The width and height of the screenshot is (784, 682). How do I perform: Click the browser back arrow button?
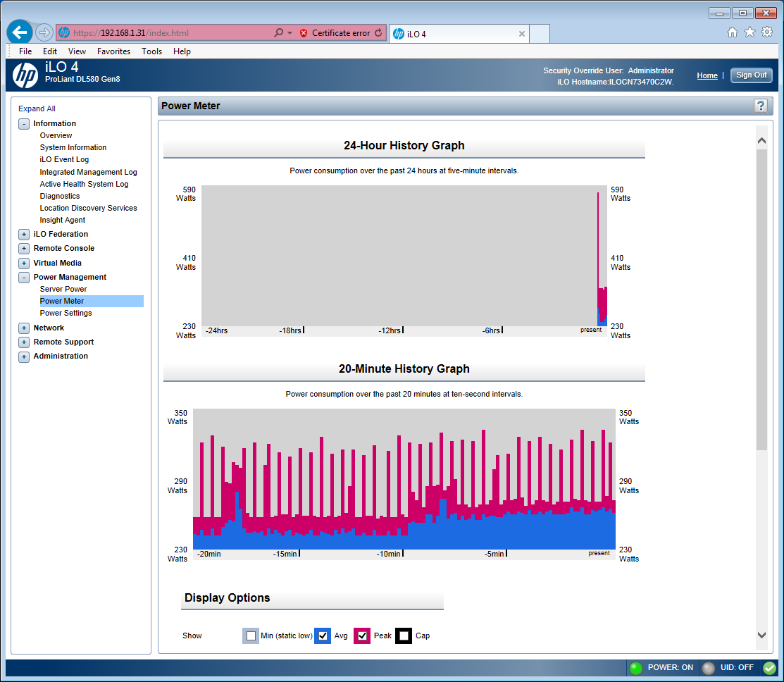point(20,33)
